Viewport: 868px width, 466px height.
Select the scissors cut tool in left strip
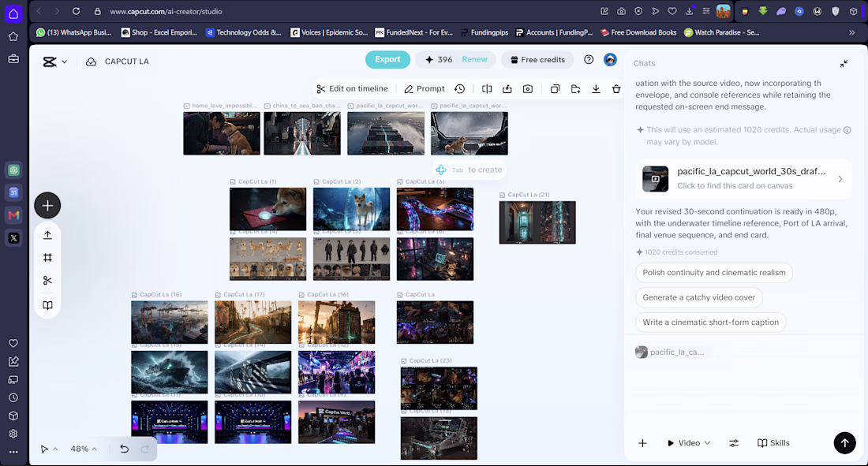[47, 281]
